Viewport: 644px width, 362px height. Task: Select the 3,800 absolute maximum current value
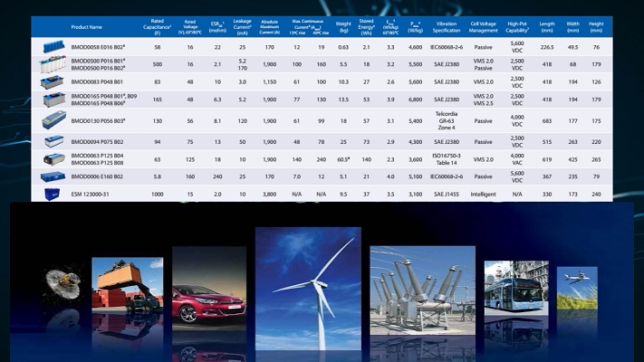coord(269,195)
